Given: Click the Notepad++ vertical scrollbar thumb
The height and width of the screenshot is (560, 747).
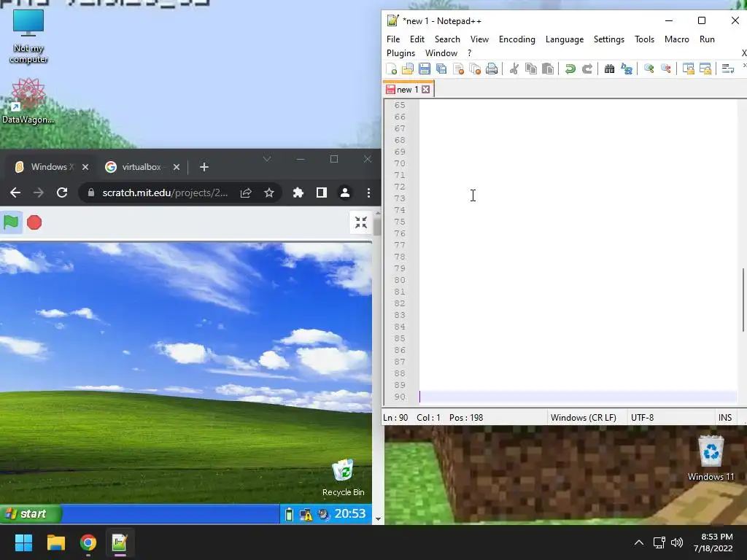Looking at the screenshot, I should click(743, 300).
